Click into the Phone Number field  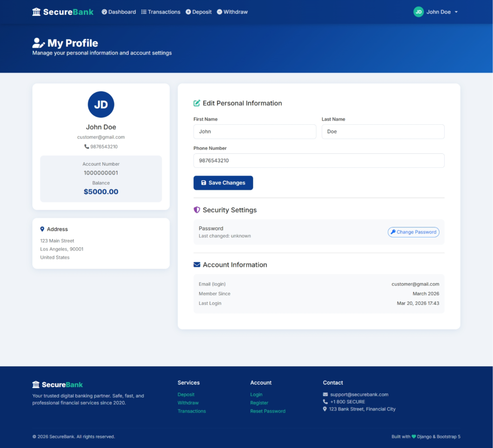click(319, 160)
